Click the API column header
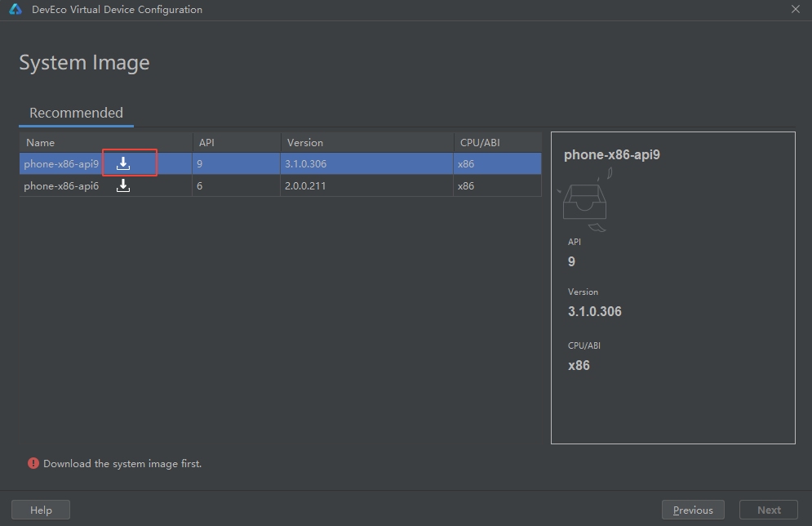 coord(206,142)
